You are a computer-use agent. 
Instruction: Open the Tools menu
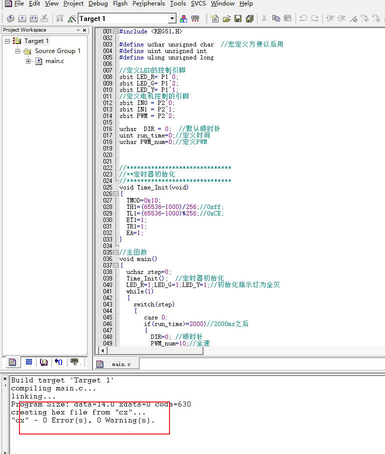[x=178, y=4]
